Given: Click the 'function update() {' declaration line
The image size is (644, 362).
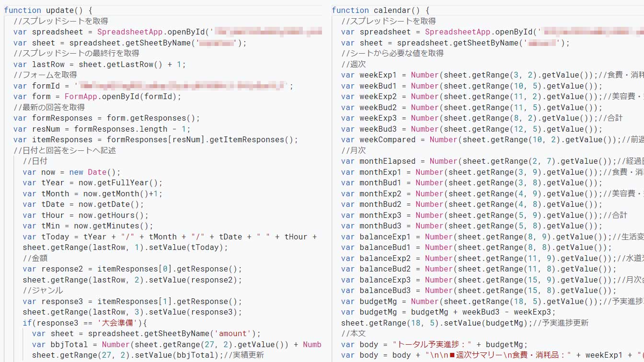Looking at the screenshot, I should 48,10.
